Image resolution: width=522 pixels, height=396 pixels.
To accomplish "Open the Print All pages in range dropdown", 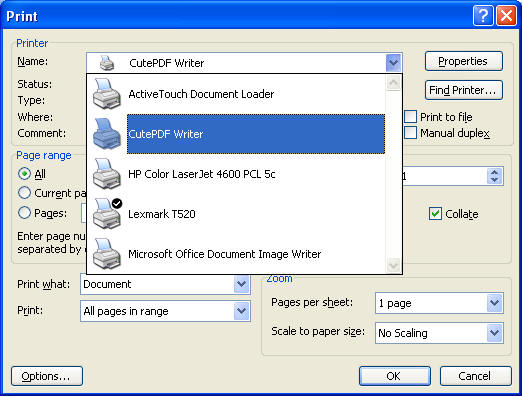I will click(241, 311).
